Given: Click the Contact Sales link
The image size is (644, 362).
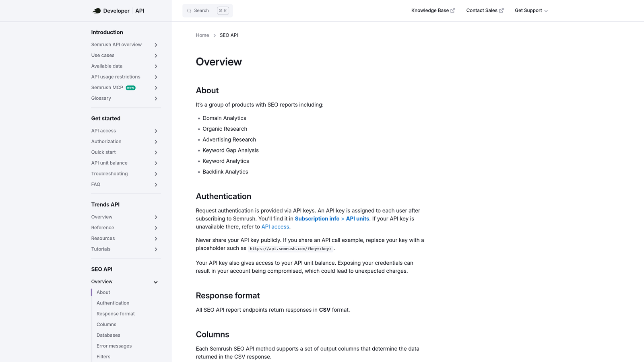Looking at the screenshot, I should 485,10.
